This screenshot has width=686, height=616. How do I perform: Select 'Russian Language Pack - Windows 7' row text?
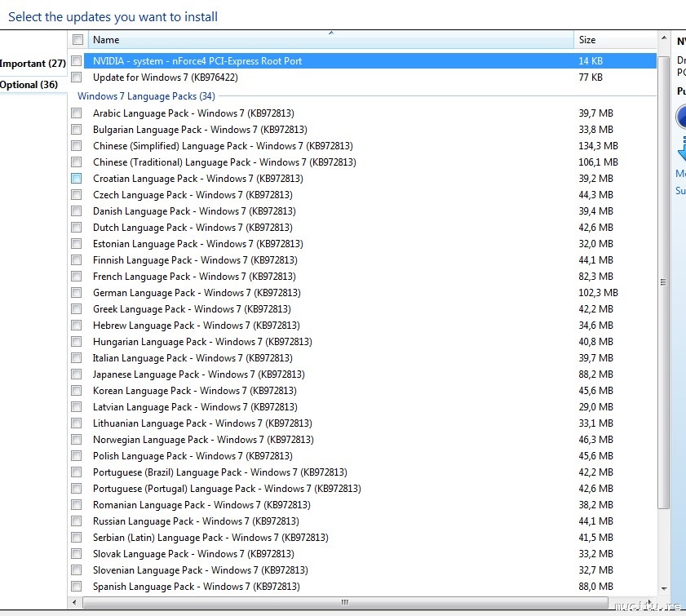point(196,521)
